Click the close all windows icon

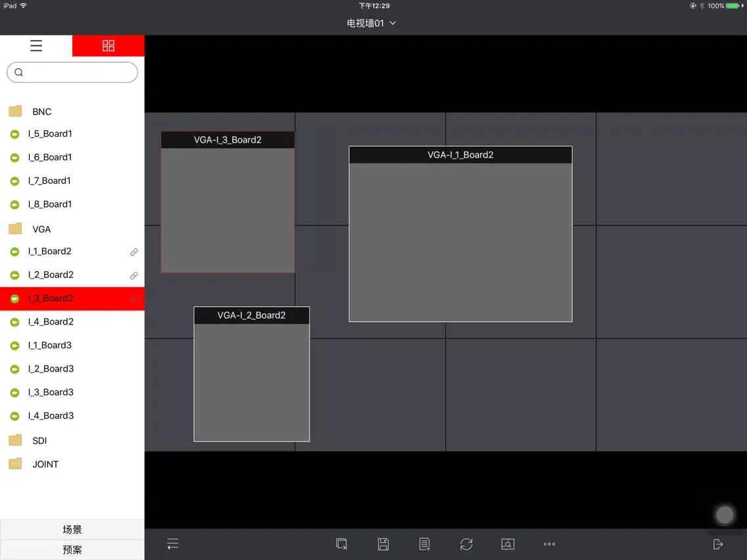(x=341, y=544)
